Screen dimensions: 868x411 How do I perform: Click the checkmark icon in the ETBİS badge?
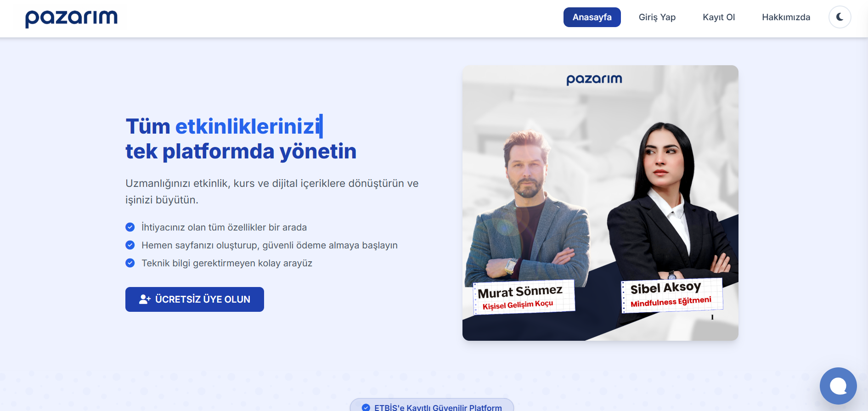pyautogui.click(x=366, y=407)
